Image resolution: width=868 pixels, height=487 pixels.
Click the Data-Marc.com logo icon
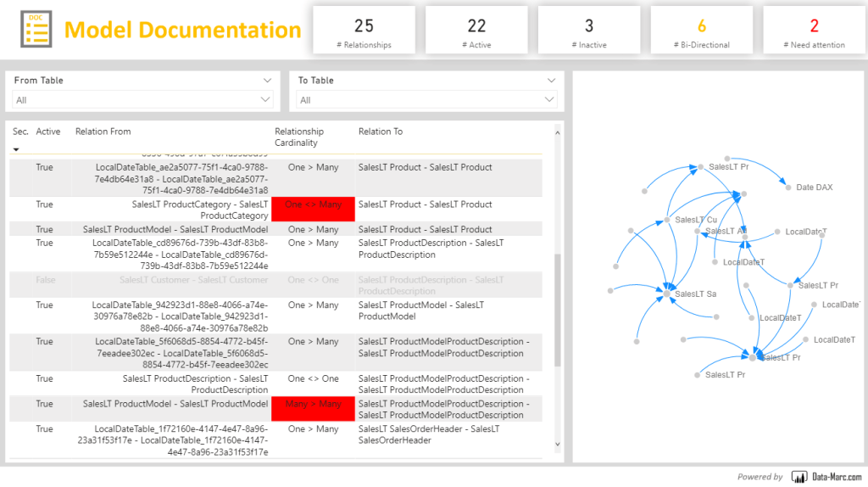pyautogui.click(x=798, y=477)
